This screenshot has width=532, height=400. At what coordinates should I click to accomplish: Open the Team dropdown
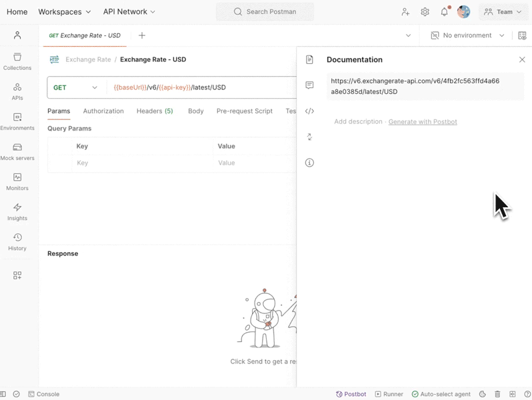pyautogui.click(x=503, y=12)
